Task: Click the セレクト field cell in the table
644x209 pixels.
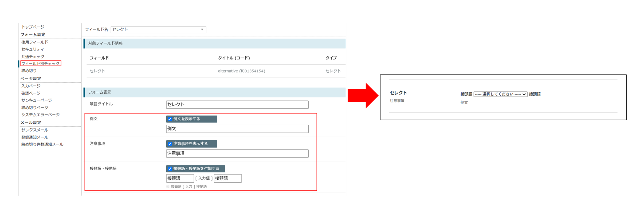Action: 97,71
